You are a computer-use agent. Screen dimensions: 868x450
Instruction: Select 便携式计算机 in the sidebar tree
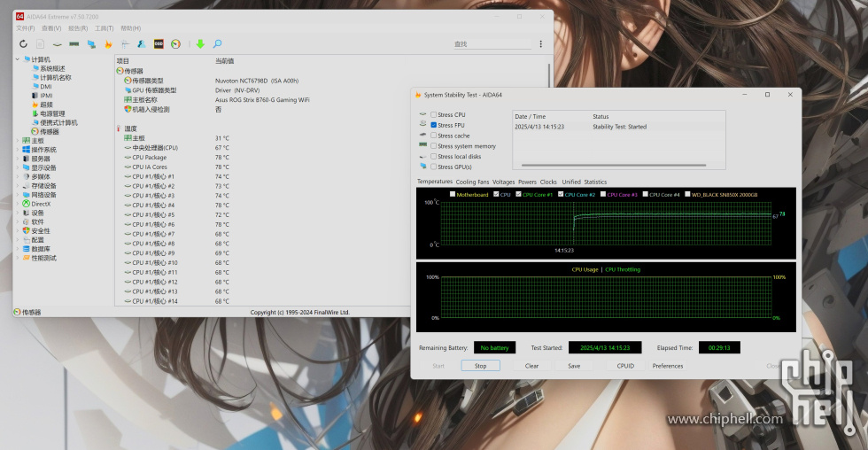coord(58,122)
